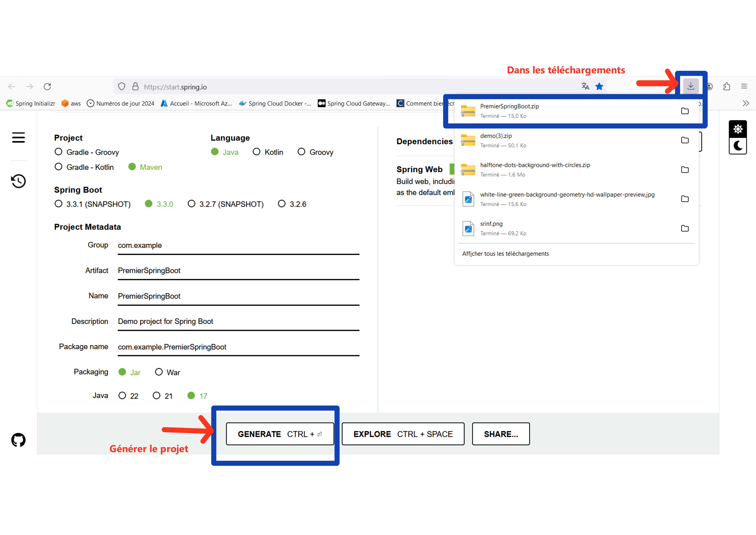756x535 pixels.
Task: Select Spring Boot 3.2.6
Action: tap(292, 204)
